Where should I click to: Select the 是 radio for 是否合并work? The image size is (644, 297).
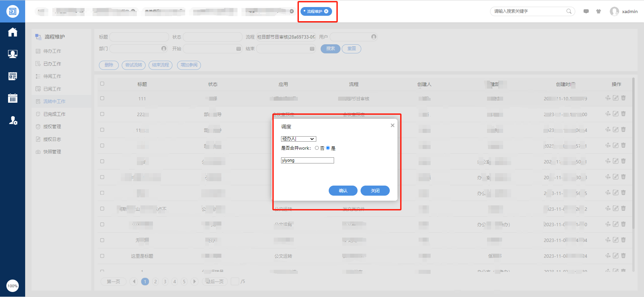328,148
